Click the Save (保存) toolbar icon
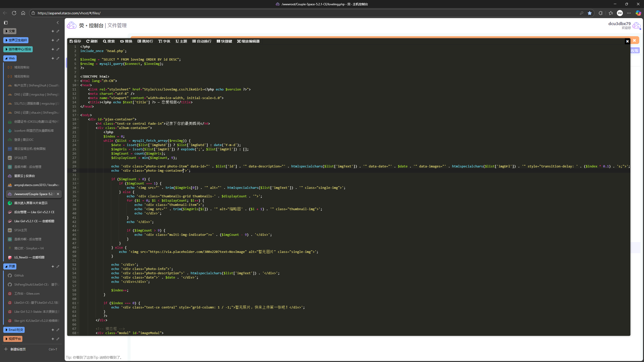Screen dimensions: 644x362 [x=75, y=41]
